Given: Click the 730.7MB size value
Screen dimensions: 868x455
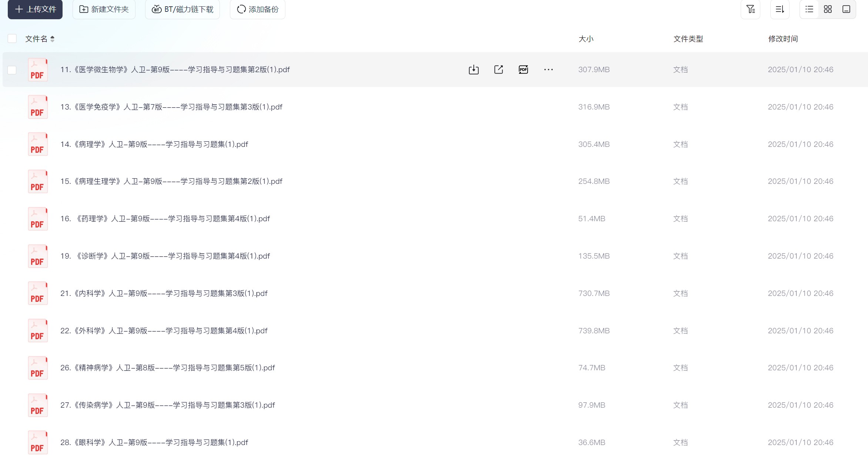Looking at the screenshot, I should coord(594,293).
